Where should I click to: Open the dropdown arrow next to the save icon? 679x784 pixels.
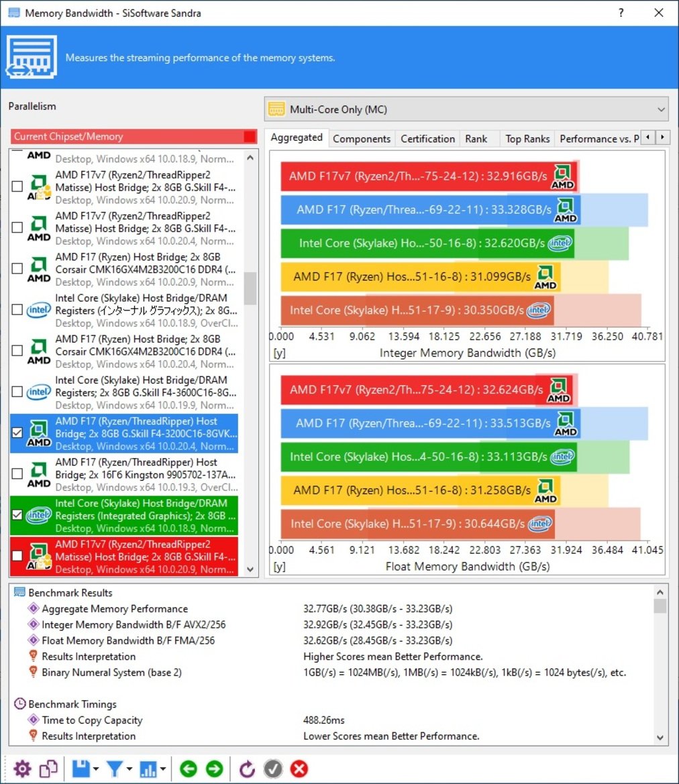coord(95,769)
